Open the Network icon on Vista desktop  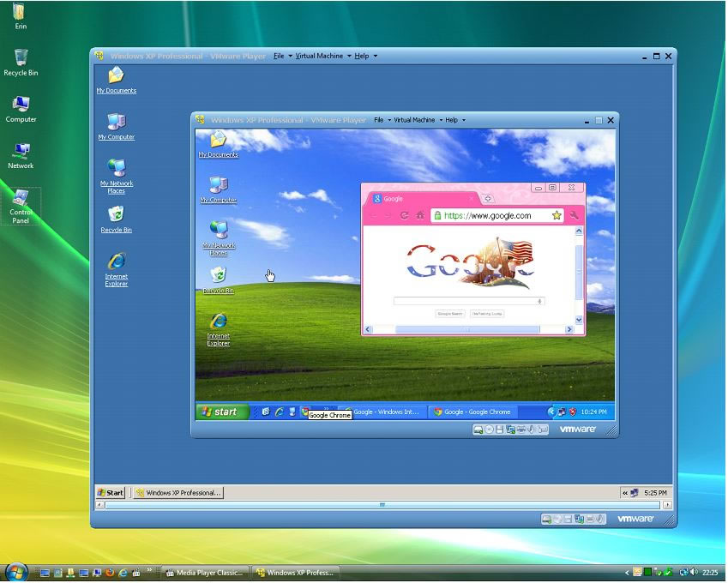coord(21,156)
